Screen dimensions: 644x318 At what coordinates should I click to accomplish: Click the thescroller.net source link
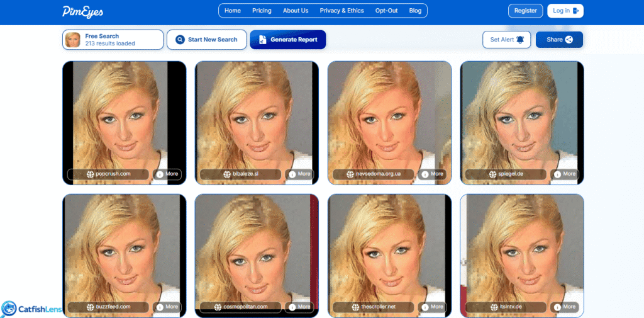click(x=374, y=307)
